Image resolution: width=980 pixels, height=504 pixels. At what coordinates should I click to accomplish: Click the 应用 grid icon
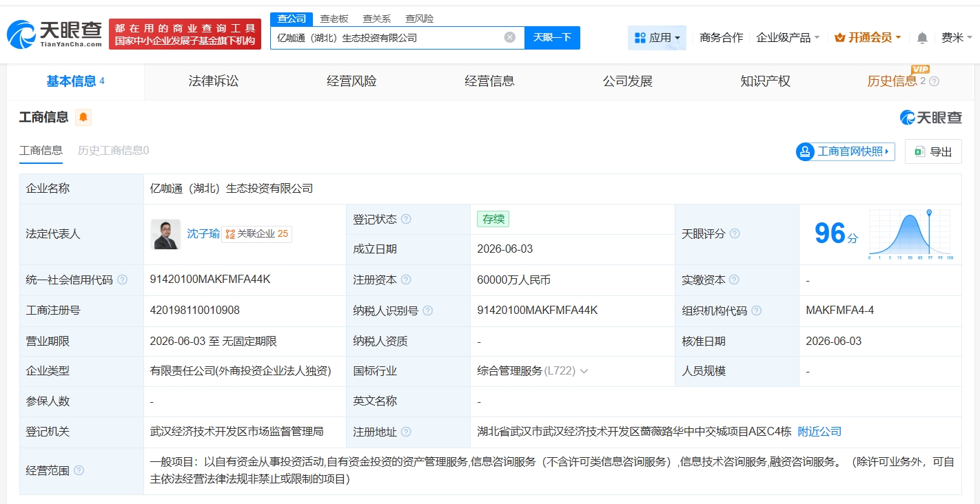tap(640, 38)
